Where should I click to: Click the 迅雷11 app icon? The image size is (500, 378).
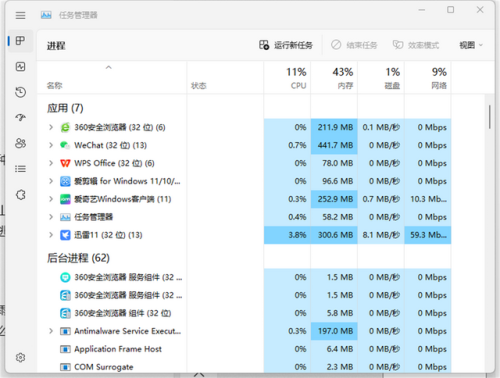[x=65, y=235]
